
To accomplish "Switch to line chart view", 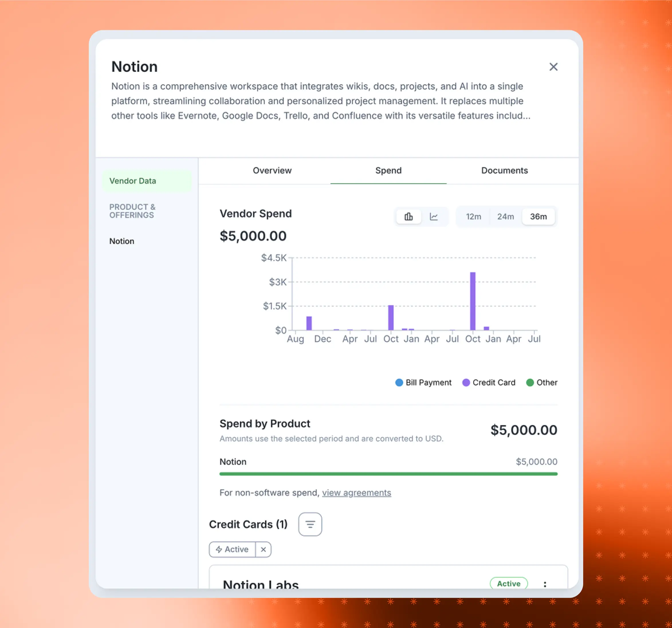I will coord(434,217).
